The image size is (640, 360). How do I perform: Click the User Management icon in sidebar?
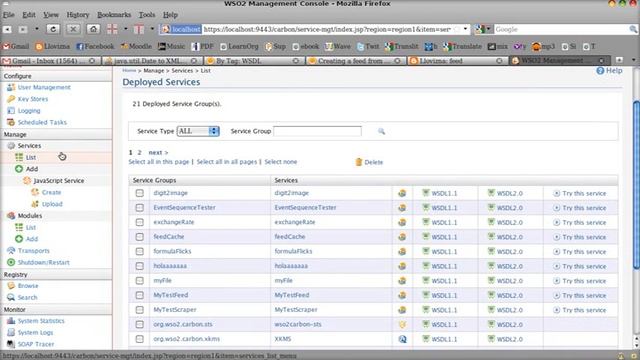click(11, 87)
